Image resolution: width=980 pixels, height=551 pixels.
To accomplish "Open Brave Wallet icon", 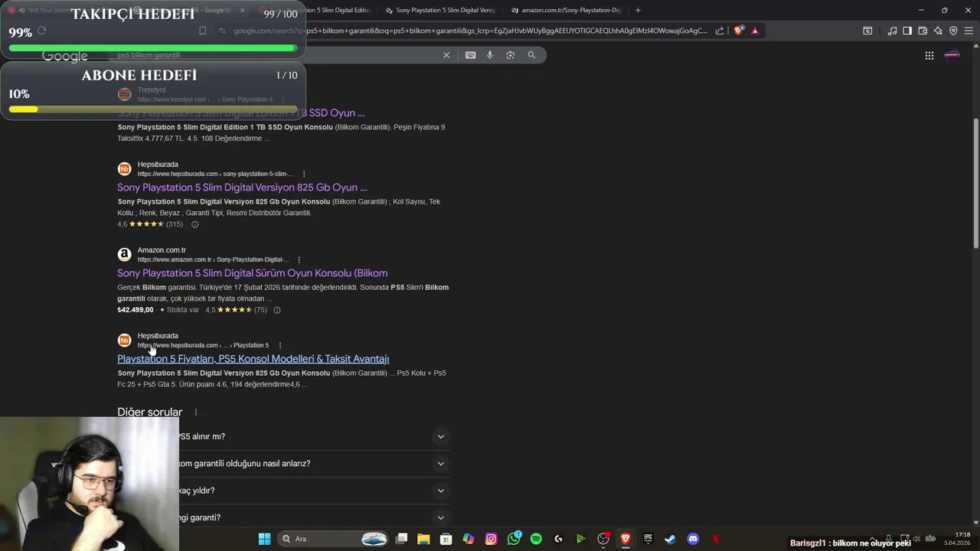I will click(923, 31).
